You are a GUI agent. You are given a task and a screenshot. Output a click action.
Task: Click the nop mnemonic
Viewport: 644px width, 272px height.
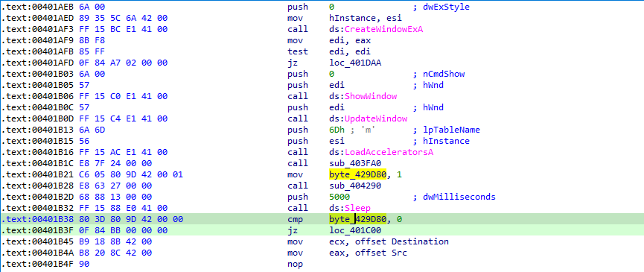point(295,264)
